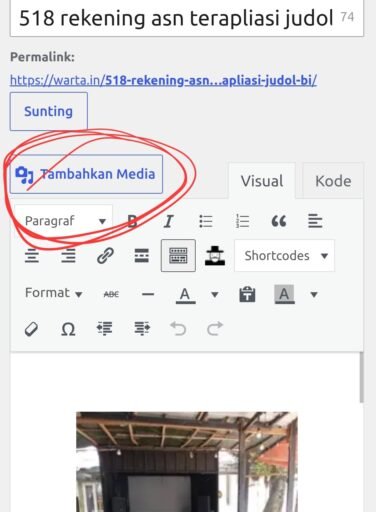Click the Bold formatting icon
Image resolution: width=376 pixels, height=512 pixels.
[132, 221]
